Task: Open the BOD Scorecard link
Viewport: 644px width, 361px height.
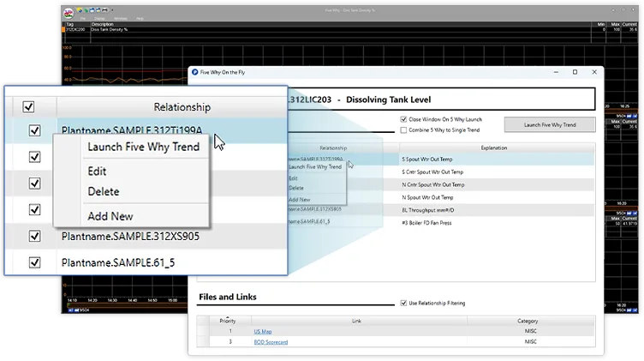Action: click(x=271, y=342)
